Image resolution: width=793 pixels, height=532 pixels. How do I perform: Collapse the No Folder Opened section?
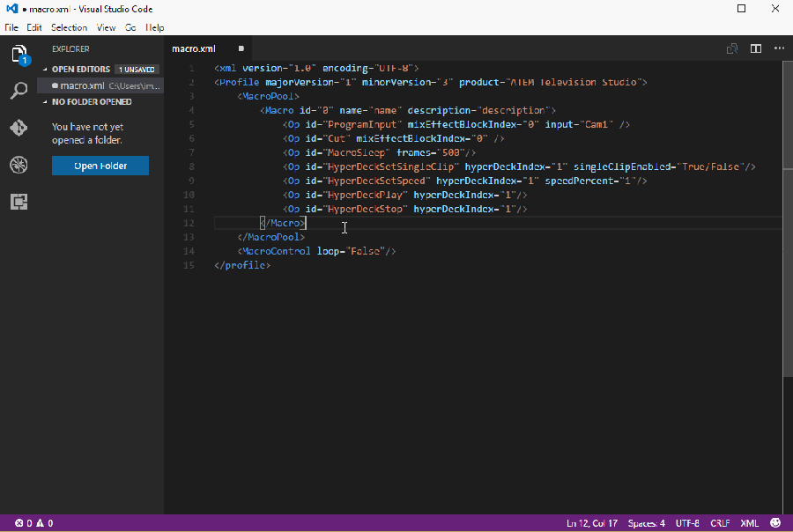87,101
